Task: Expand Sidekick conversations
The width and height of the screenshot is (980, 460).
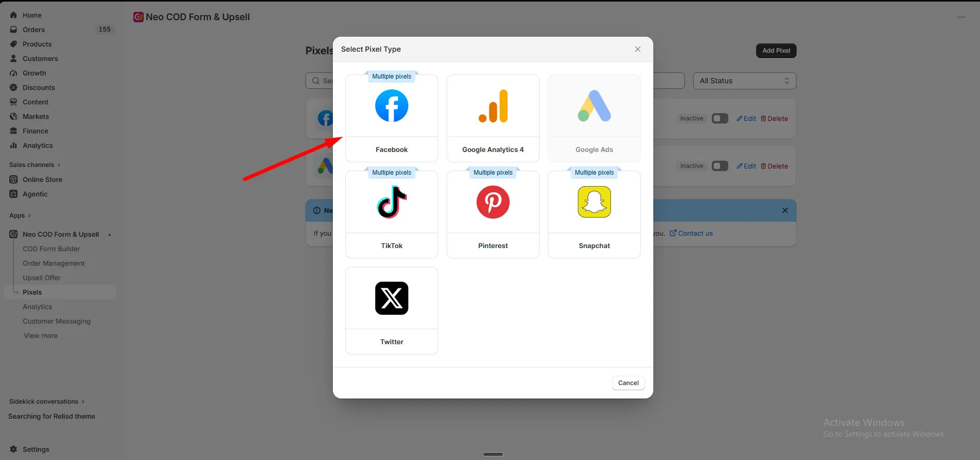Action: tap(47, 402)
